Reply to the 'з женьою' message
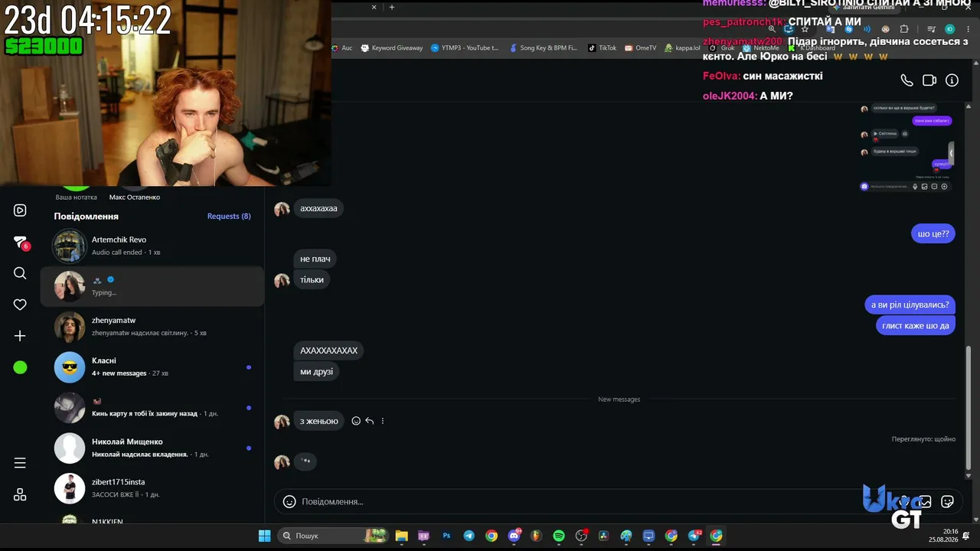The width and height of the screenshot is (980, 551). pyautogui.click(x=370, y=421)
